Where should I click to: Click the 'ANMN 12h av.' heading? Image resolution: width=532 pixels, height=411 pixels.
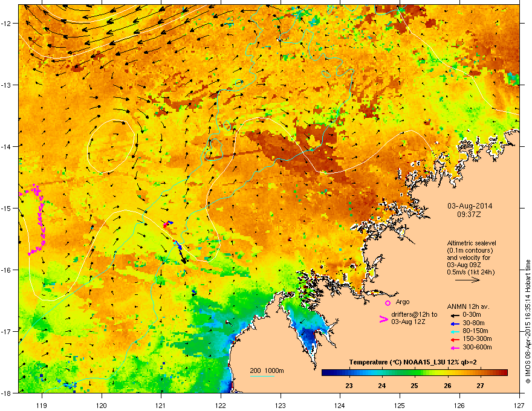468,306
